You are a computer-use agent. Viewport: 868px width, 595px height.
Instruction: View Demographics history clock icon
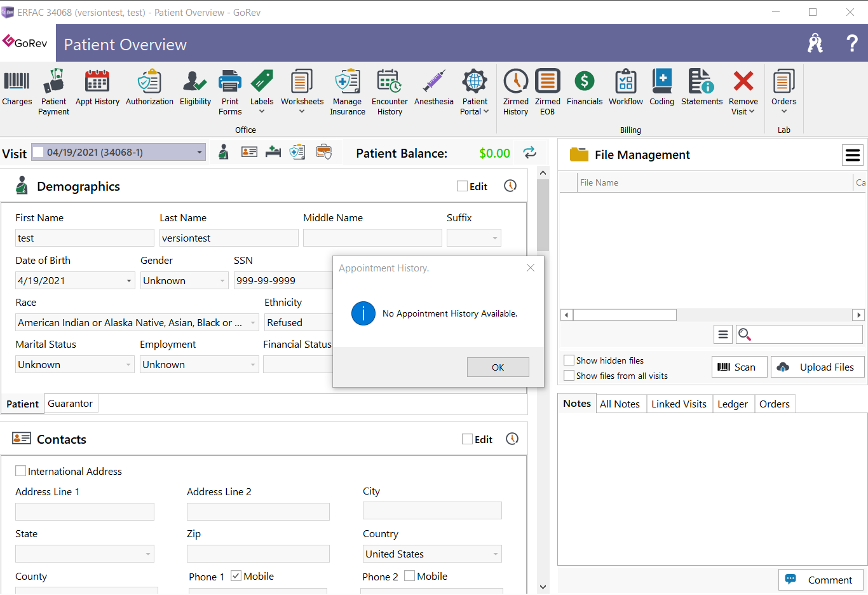[x=510, y=186]
